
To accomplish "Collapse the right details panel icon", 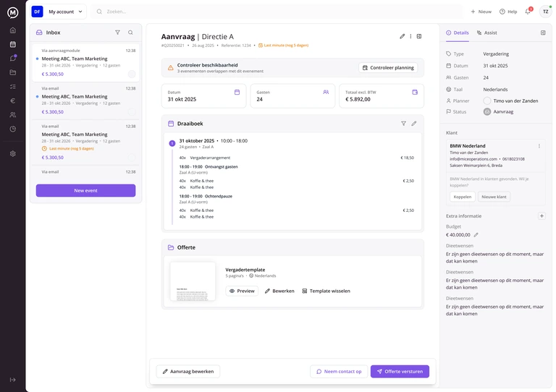I will 543,33.
